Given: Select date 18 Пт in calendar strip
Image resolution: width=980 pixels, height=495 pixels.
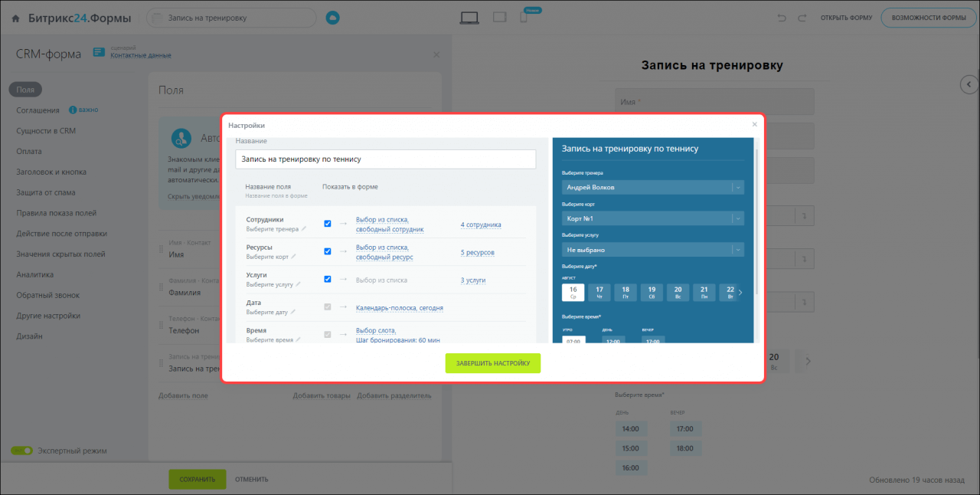Looking at the screenshot, I should click(x=626, y=292).
